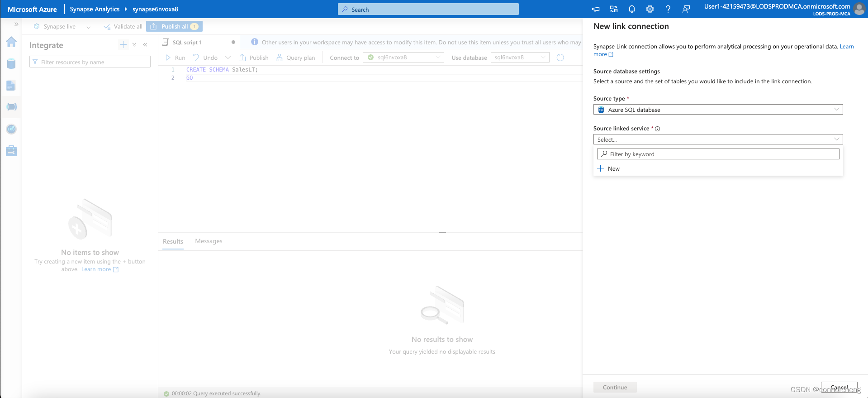
Task: Open the Connect to sql6nvoxa8 dropdown
Action: click(x=403, y=58)
